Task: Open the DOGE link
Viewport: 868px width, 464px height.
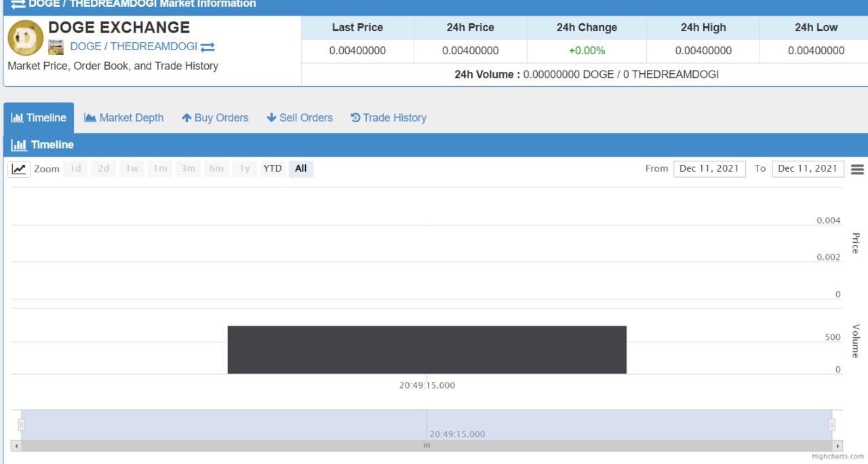Action: (x=85, y=46)
